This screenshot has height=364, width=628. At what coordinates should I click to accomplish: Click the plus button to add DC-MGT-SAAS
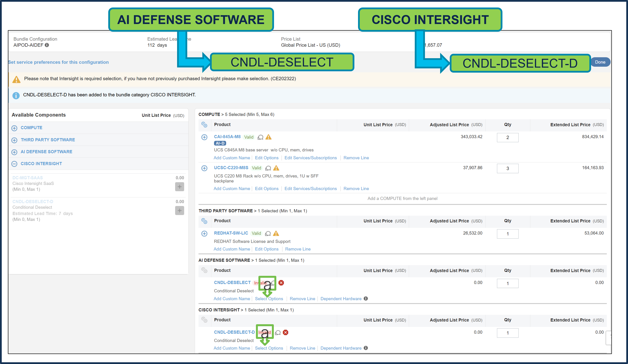pos(179,186)
